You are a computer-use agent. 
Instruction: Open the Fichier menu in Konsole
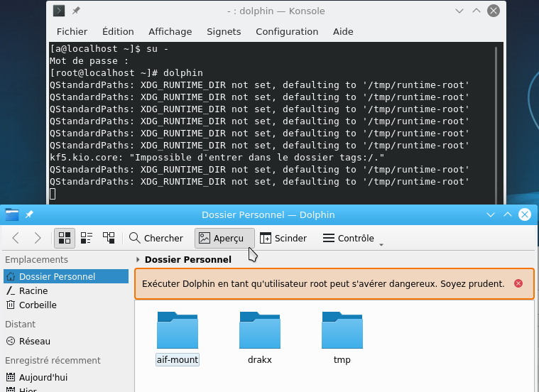point(72,32)
